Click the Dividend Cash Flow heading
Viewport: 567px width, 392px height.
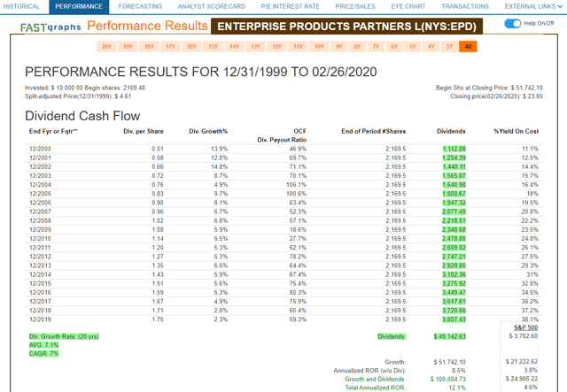82,116
